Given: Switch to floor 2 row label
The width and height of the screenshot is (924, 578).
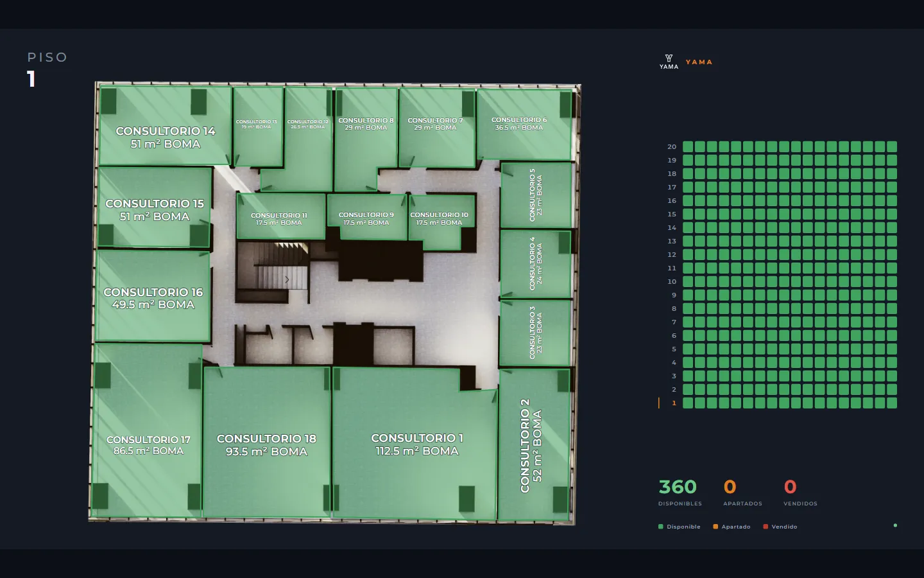Looking at the screenshot, I should [x=674, y=390].
